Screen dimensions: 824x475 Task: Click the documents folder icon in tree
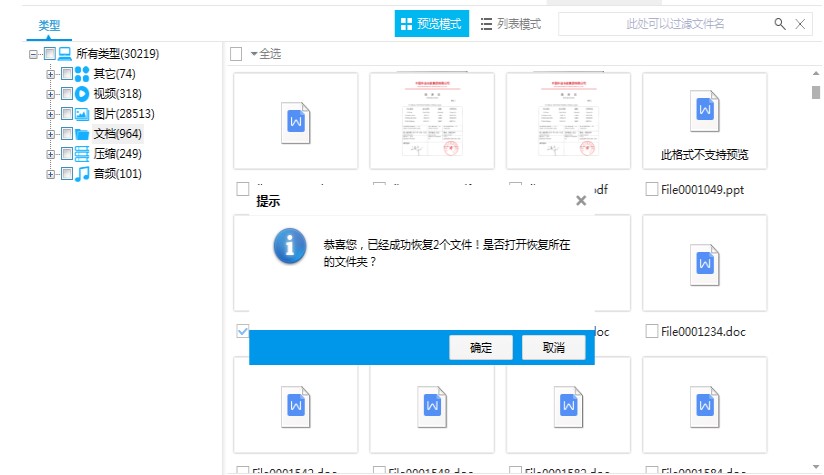(82, 134)
